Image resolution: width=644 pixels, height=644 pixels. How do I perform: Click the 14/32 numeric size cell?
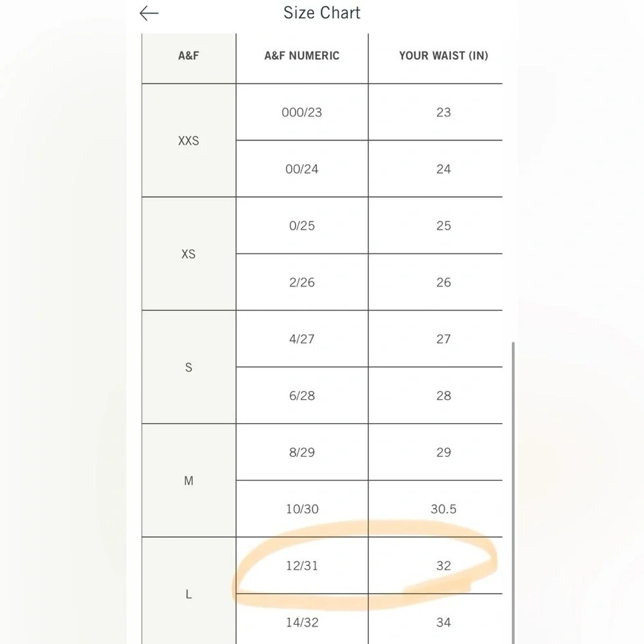tap(302, 622)
